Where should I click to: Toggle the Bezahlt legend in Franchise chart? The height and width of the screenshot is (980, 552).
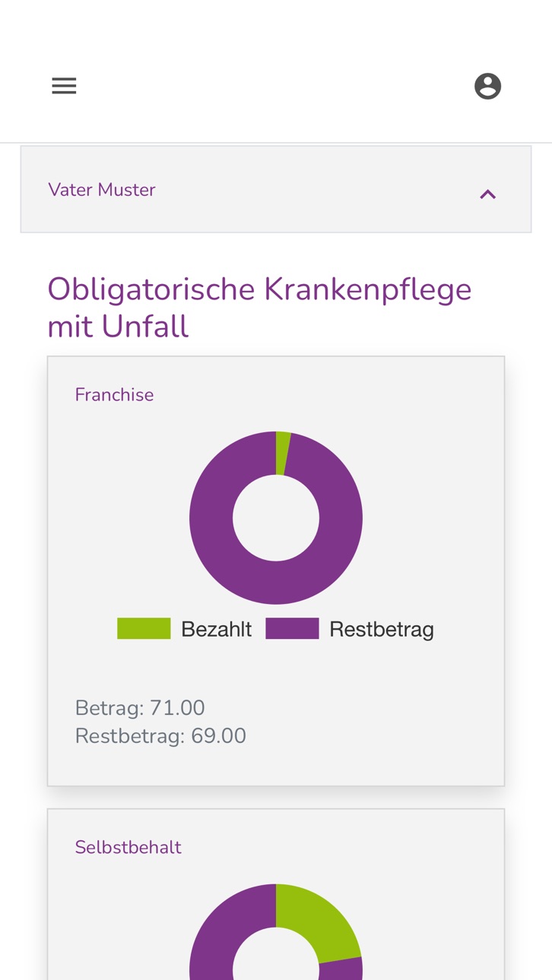pos(184,629)
